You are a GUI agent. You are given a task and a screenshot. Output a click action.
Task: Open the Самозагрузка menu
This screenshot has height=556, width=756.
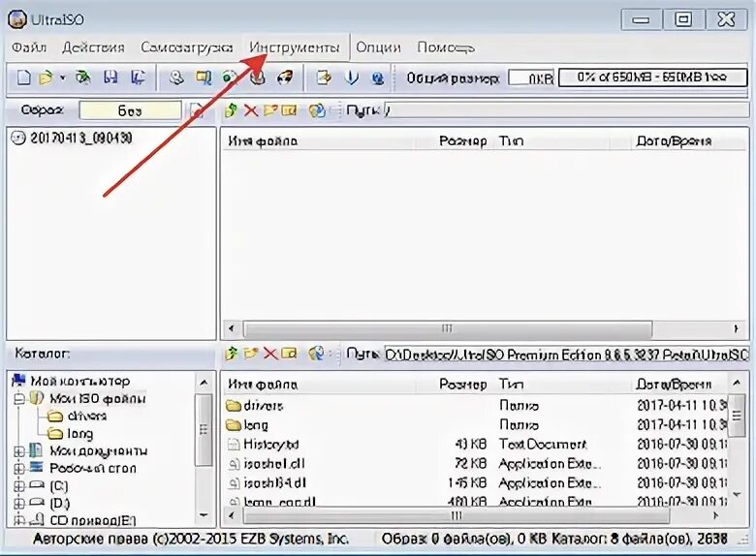coord(187,47)
